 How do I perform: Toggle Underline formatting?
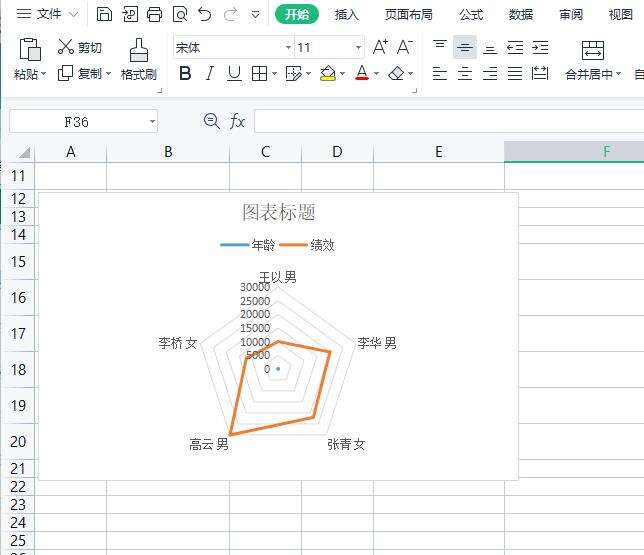(234, 74)
